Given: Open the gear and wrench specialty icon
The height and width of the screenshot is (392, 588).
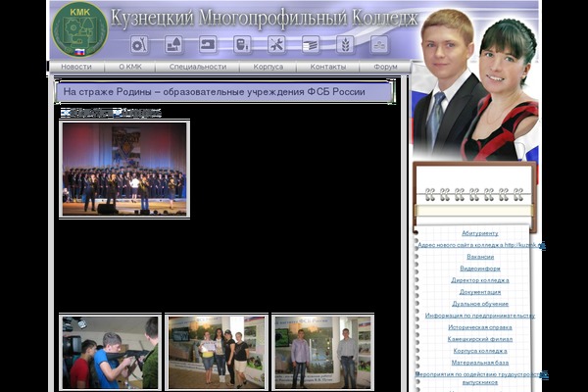Looking at the screenshot, I should click(x=139, y=45).
